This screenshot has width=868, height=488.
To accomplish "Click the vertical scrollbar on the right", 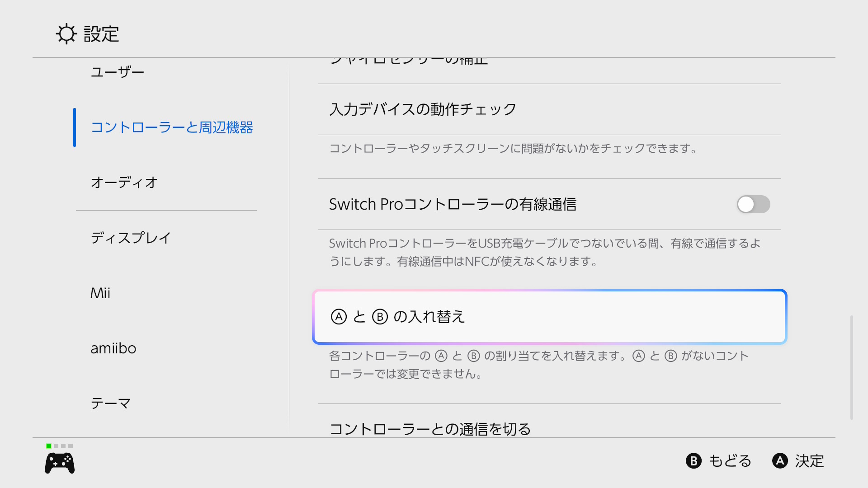I will (x=852, y=367).
